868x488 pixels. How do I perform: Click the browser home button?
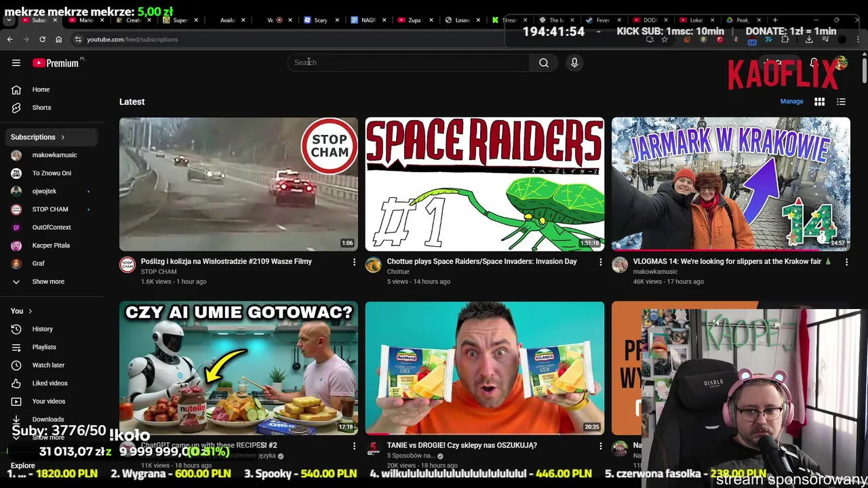coord(58,39)
